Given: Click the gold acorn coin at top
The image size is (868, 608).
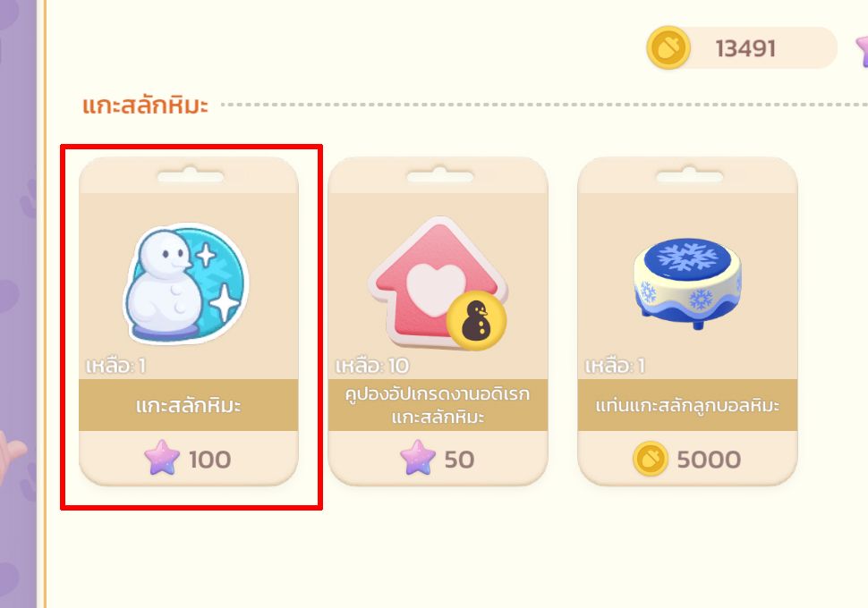Looking at the screenshot, I should click(668, 47).
